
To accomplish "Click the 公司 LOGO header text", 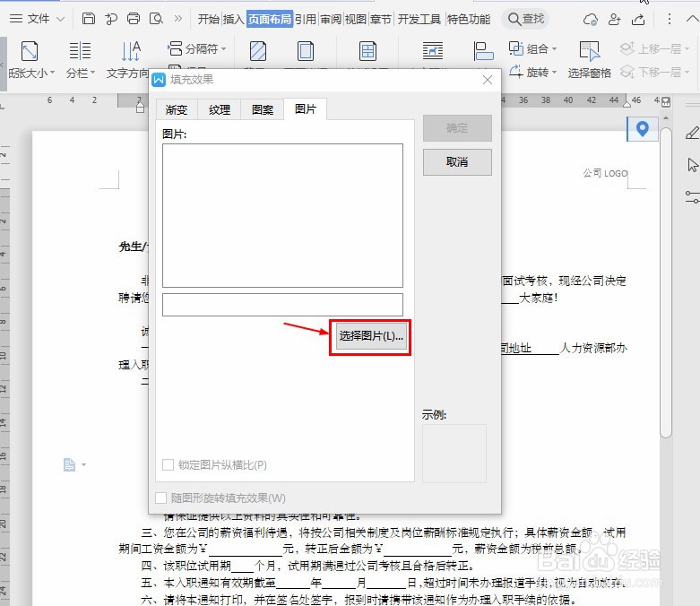I will (x=605, y=173).
